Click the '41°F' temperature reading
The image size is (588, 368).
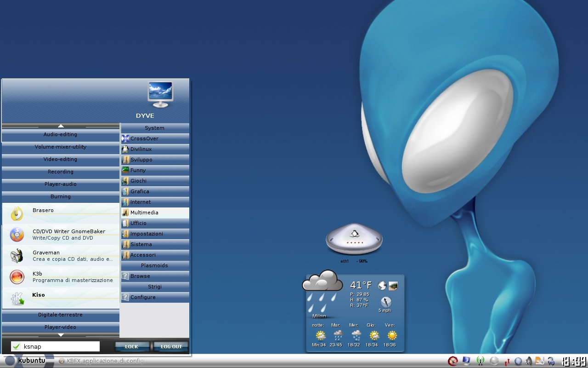click(361, 285)
